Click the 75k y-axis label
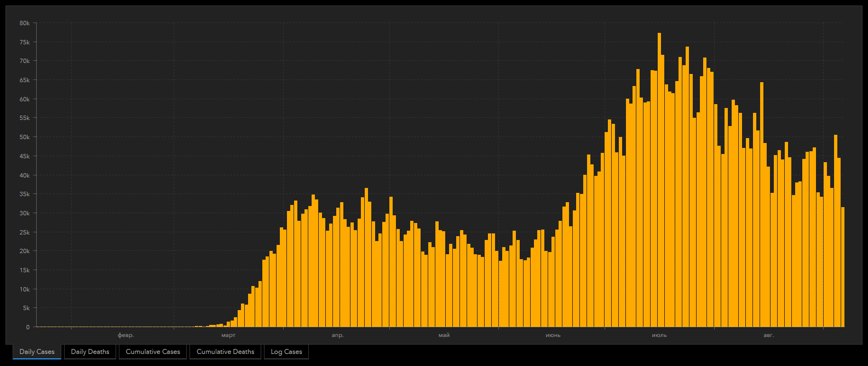This screenshot has height=366, width=868. coord(24,42)
